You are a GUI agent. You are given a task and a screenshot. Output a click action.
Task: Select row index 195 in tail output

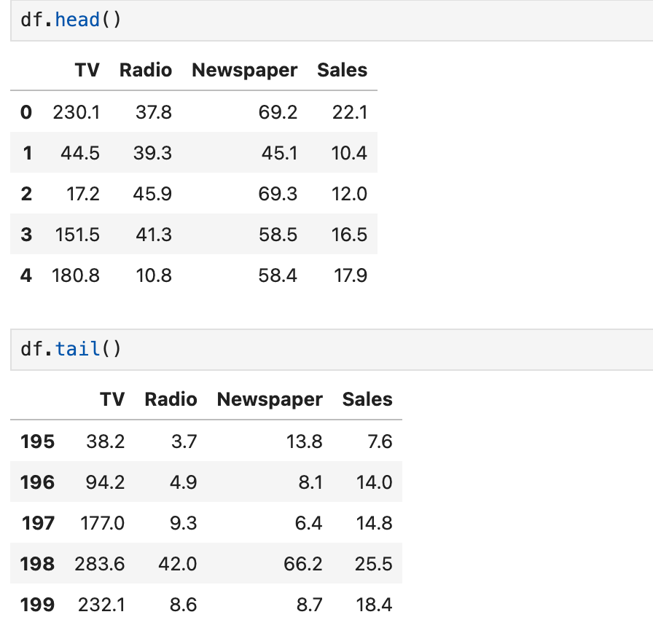pyautogui.click(x=36, y=441)
